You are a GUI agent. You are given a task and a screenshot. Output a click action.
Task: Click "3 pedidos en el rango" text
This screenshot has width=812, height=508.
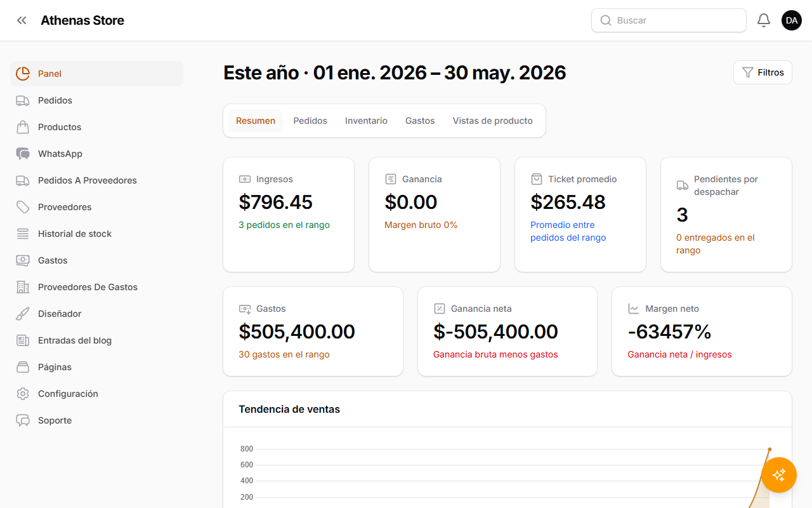point(284,225)
